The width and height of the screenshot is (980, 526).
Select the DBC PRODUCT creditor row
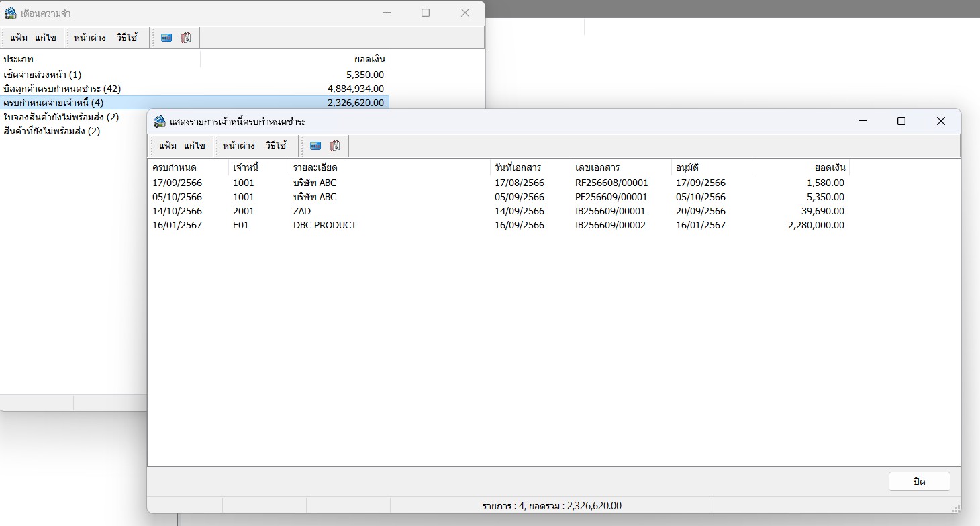coord(325,225)
